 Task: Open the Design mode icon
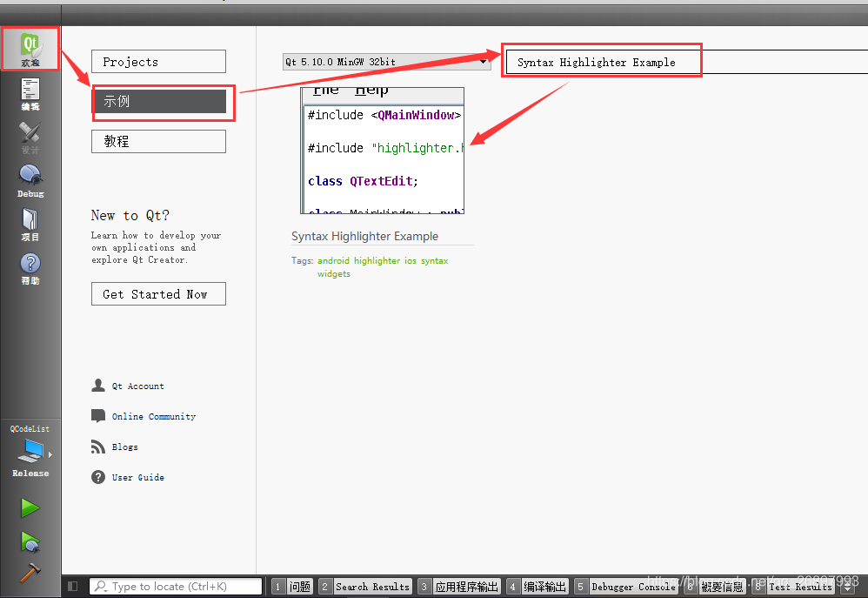[30, 138]
